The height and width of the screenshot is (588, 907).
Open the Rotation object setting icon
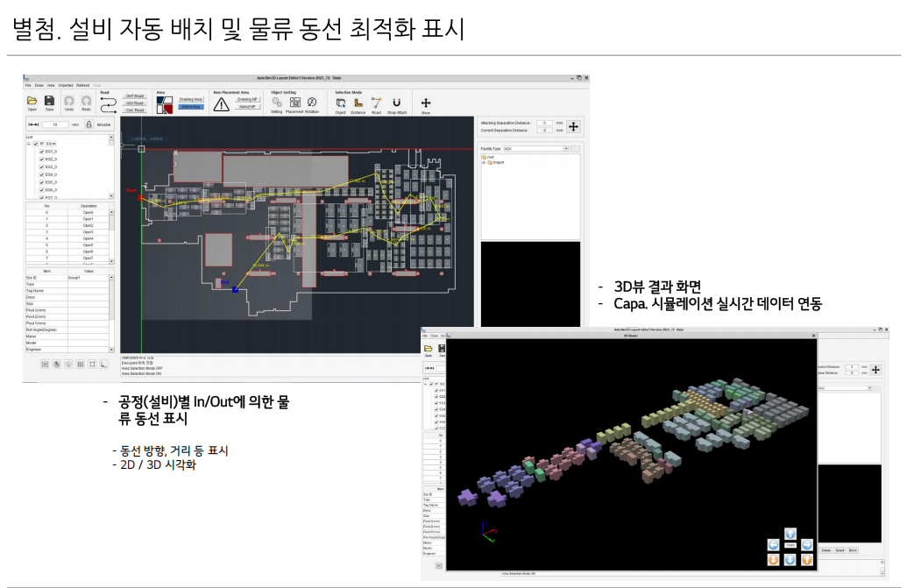pyautogui.click(x=312, y=103)
